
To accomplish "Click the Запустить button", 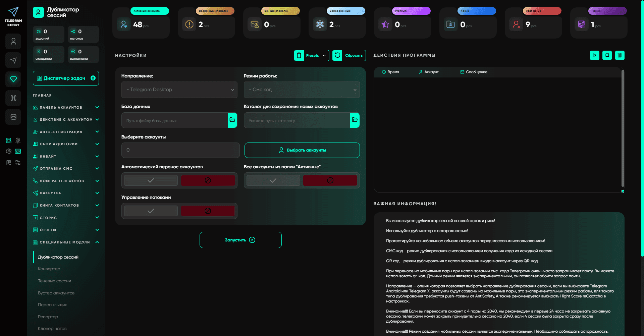I will pyautogui.click(x=240, y=240).
